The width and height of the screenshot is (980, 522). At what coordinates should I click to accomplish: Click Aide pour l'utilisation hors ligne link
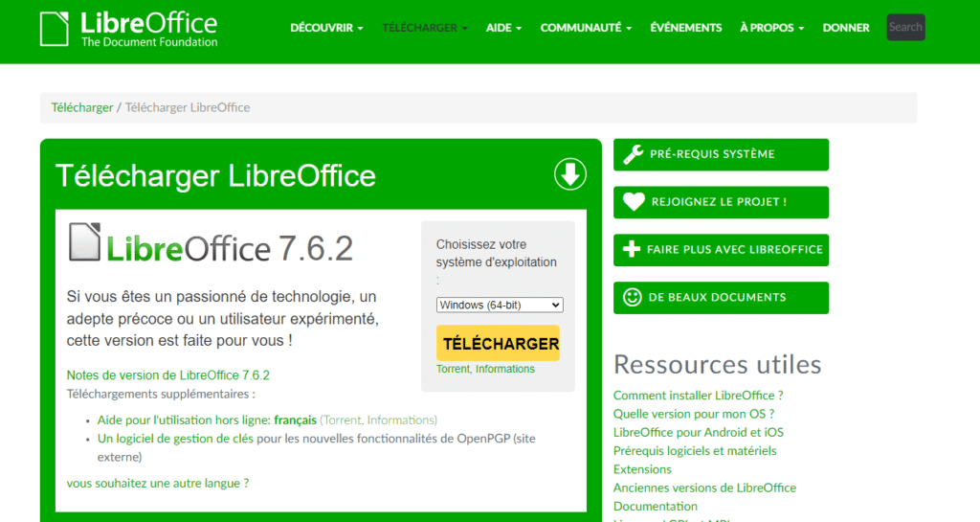(207, 420)
